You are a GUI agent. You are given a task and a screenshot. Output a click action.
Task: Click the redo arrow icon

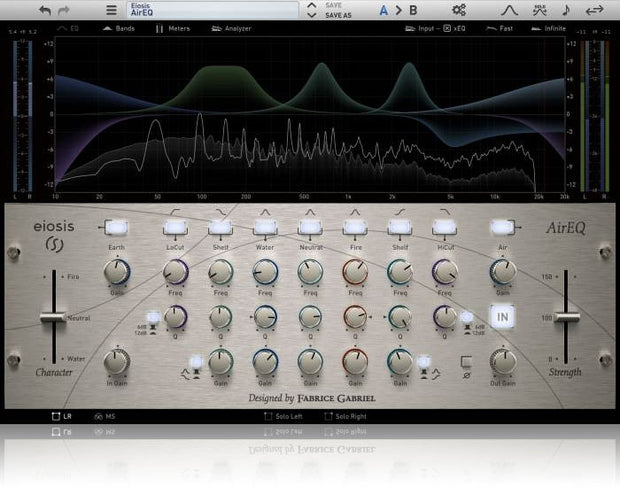point(63,10)
